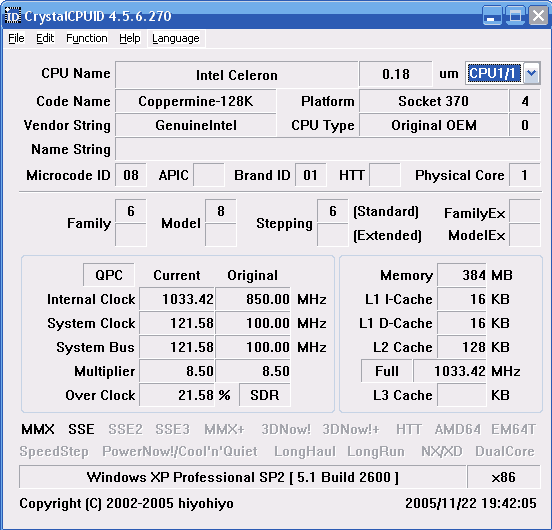The height and width of the screenshot is (530, 552).
Task: Click the greyed SSE3 feature label
Action: (x=172, y=429)
